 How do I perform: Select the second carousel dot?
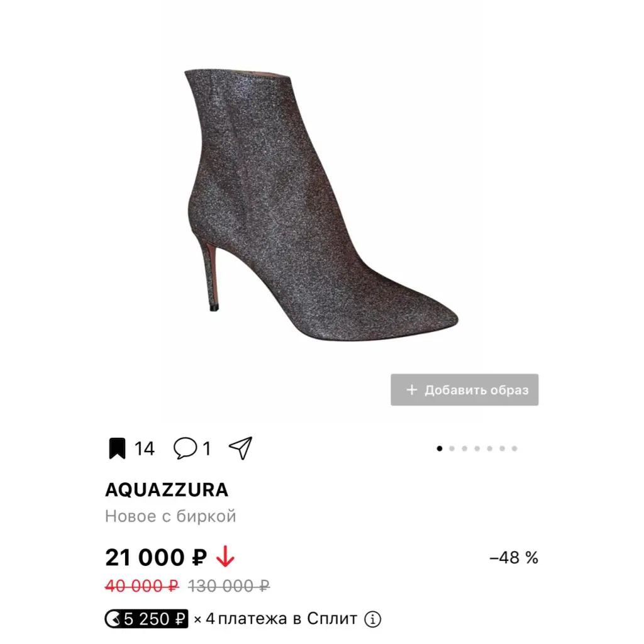click(452, 448)
